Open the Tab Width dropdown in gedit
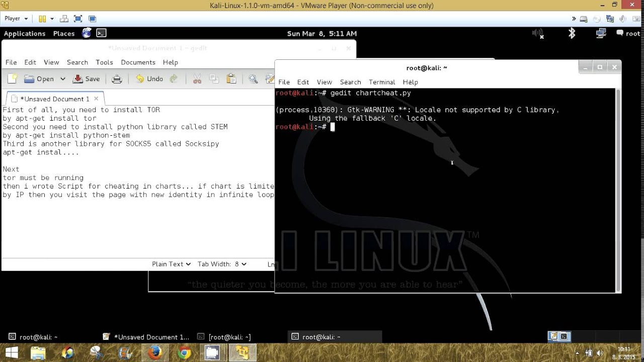Image resolution: width=644 pixels, height=362 pixels. point(222,264)
